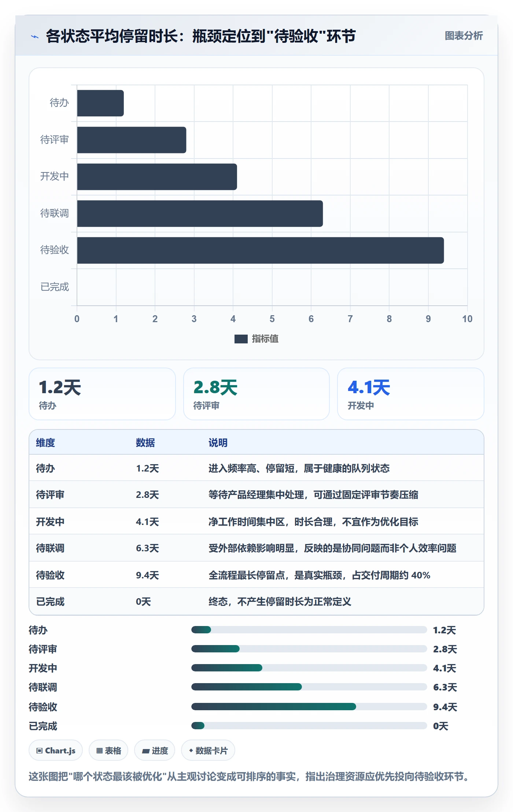Click the 0天 value beside 已完成 progress
The image size is (513, 812).
click(440, 726)
